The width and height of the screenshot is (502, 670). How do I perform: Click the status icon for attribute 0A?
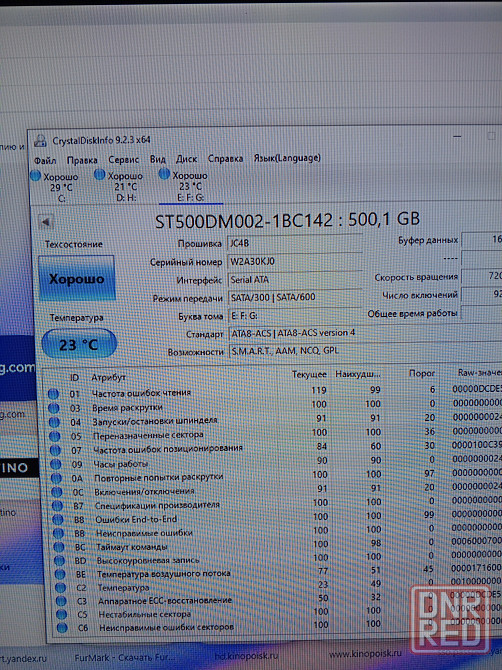pos(56,478)
